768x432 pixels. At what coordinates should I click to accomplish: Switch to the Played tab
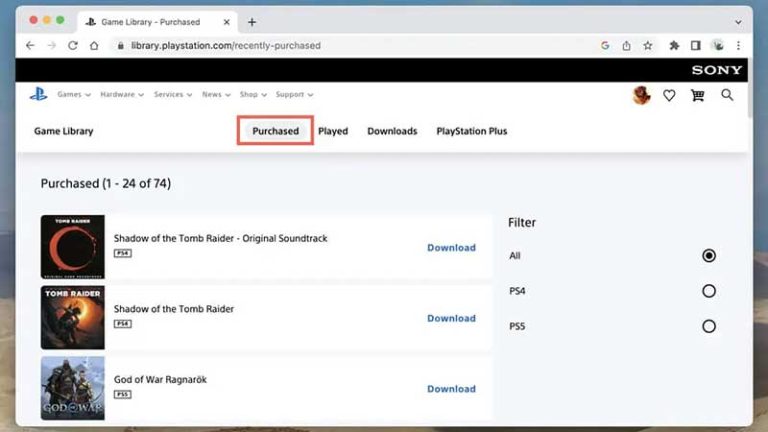333,131
